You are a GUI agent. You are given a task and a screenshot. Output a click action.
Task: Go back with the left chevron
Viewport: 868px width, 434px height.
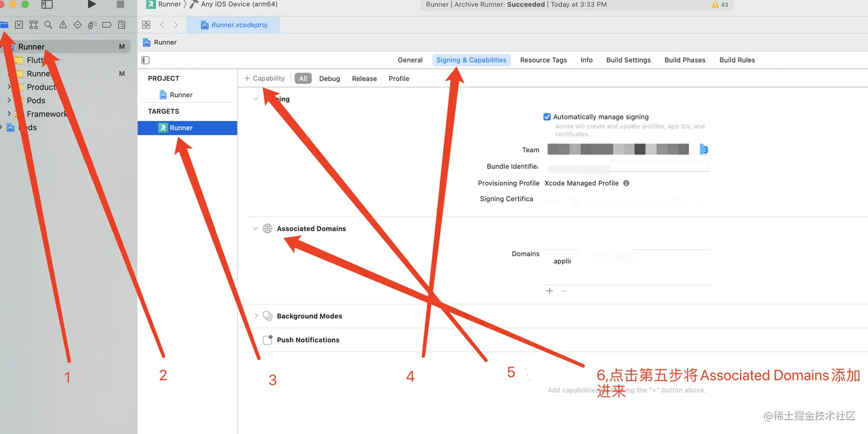point(162,25)
